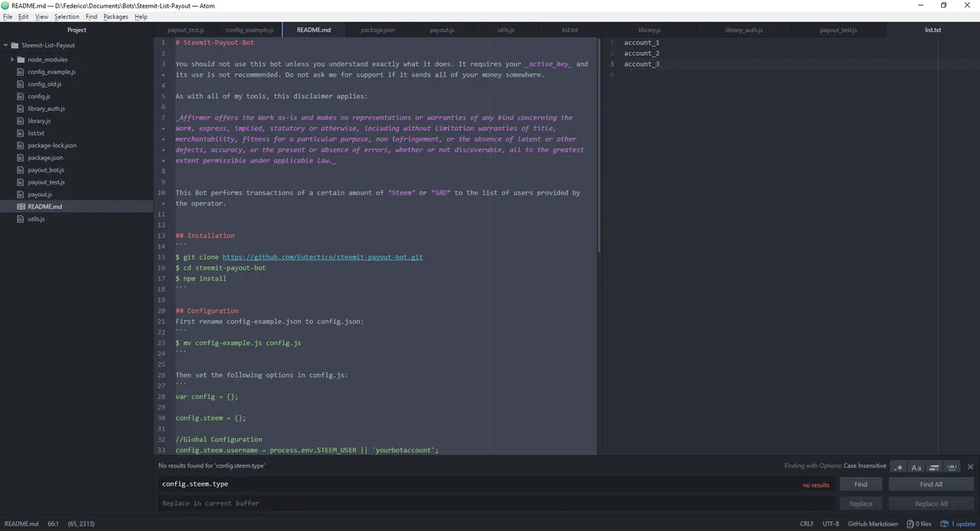
Task: Toggle the regex search option
Action: click(899, 467)
